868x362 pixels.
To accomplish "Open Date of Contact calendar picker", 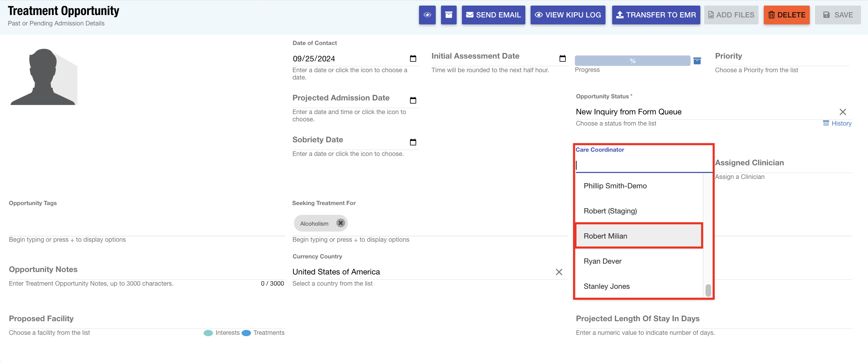I will point(413,59).
